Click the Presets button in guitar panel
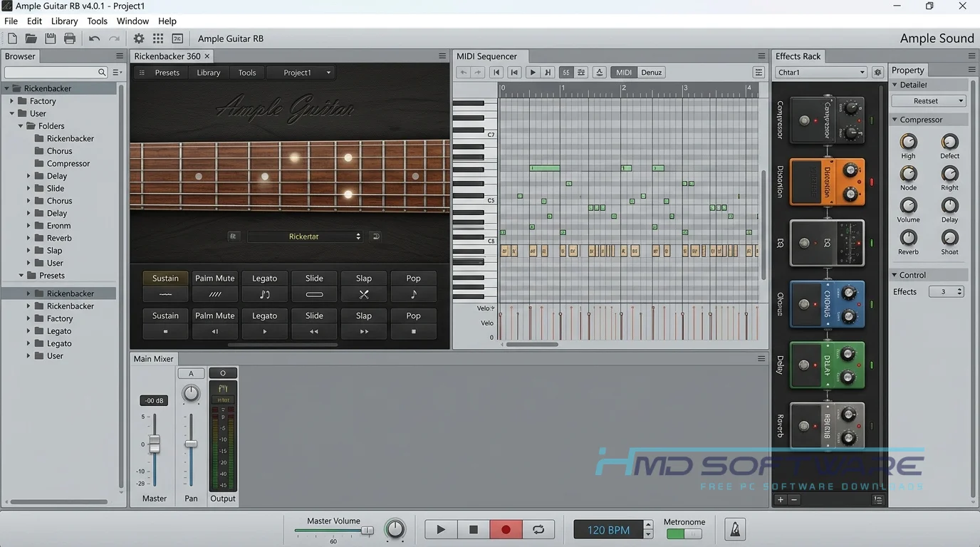Image resolution: width=980 pixels, height=547 pixels. tap(167, 73)
